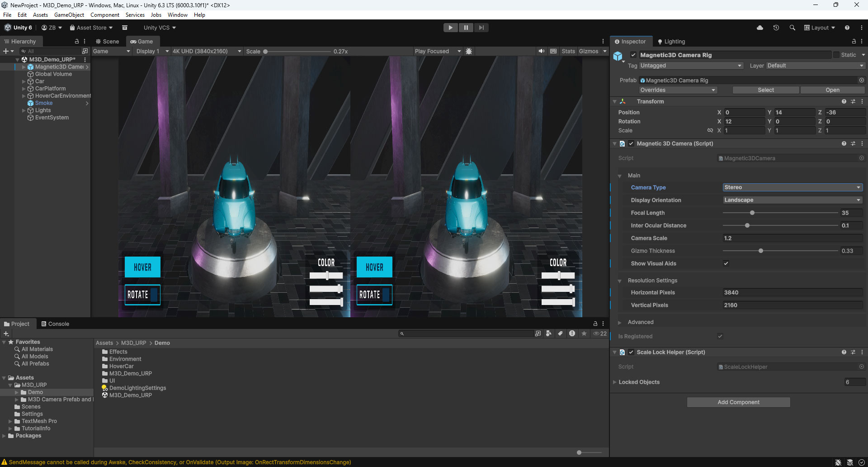The width and height of the screenshot is (868, 467).
Task: Select the Demo folder in the Project panel
Action: tap(35, 392)
